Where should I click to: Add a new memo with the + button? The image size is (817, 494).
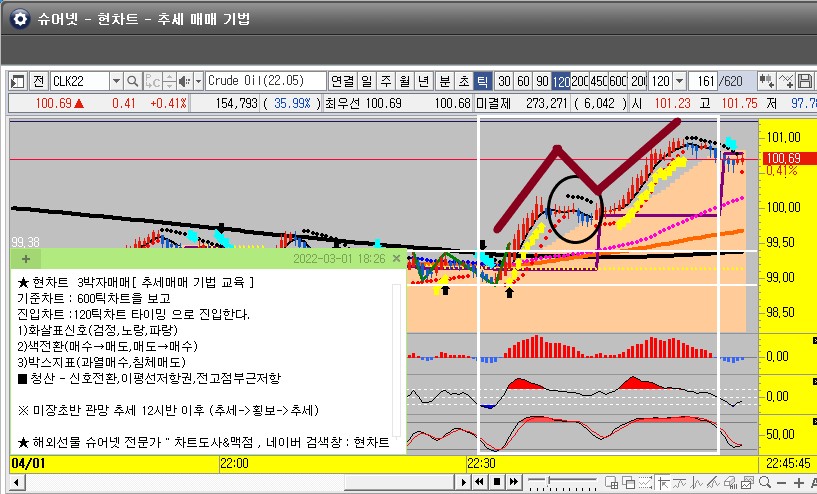26,258
